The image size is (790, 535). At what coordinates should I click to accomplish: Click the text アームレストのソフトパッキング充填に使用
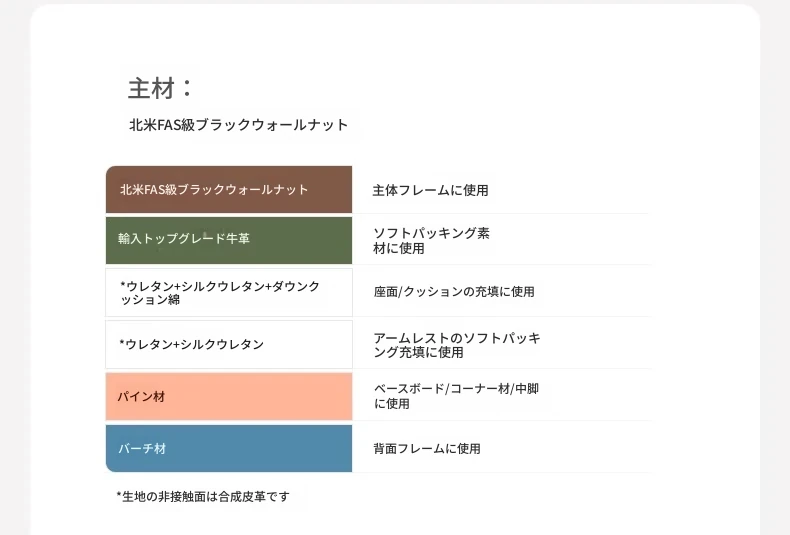click(457, 345)
